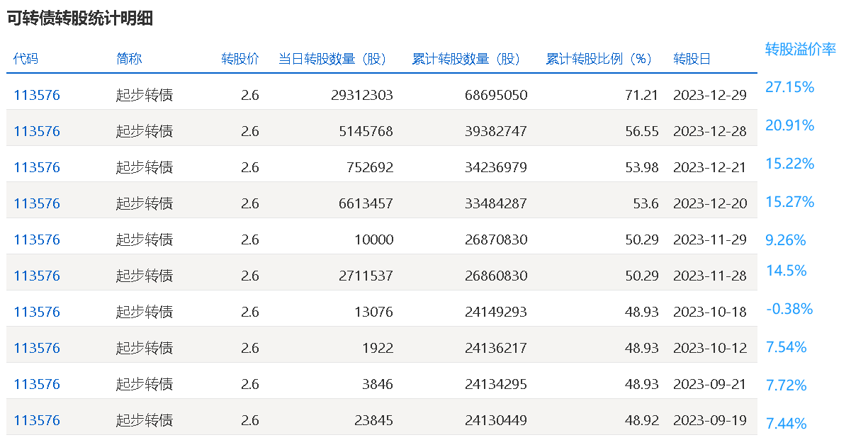The image size is (868, 440).
Task: Open code link 113576 in 2023-11-29 row
Action: (37, 239)
